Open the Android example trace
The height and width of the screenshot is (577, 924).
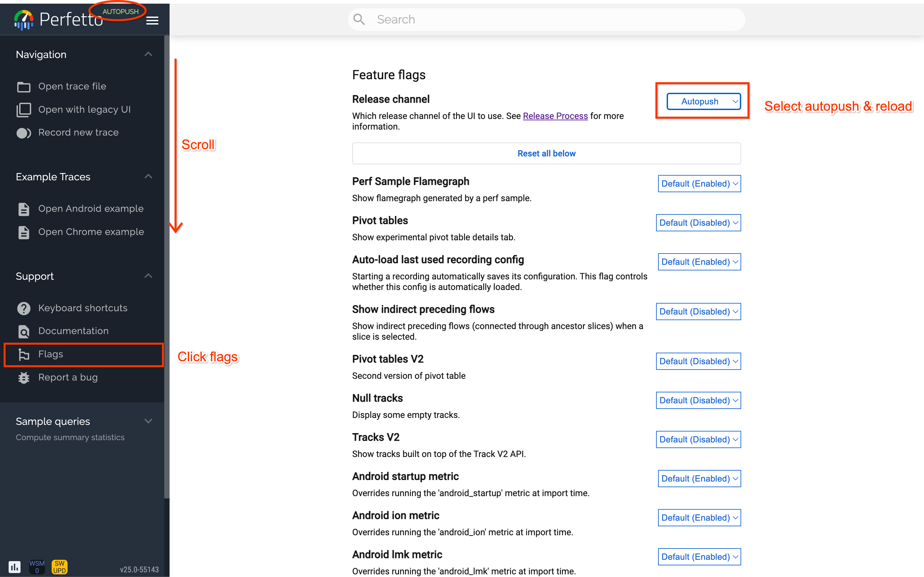(x=91, y=208)
